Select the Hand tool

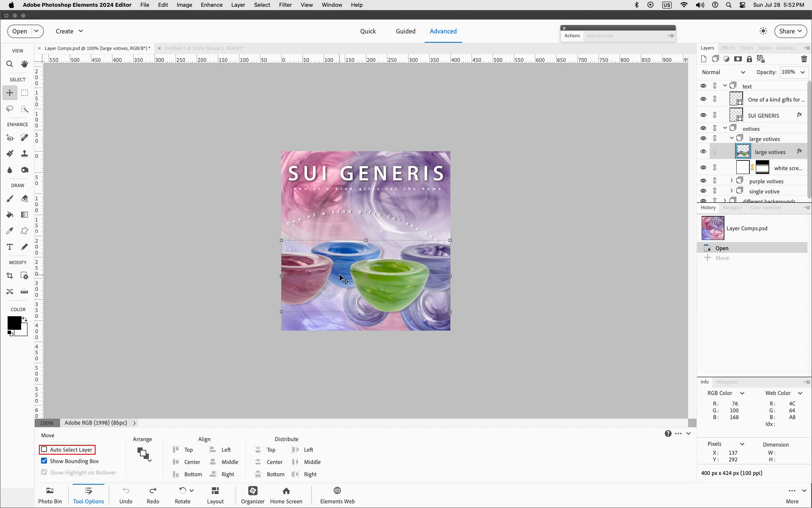[x=25, y=64]
